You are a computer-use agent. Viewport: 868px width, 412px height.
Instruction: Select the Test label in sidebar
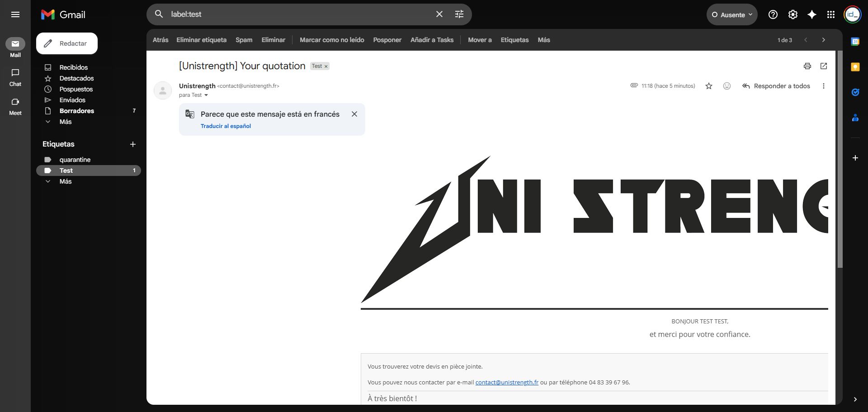coord(89,170)
